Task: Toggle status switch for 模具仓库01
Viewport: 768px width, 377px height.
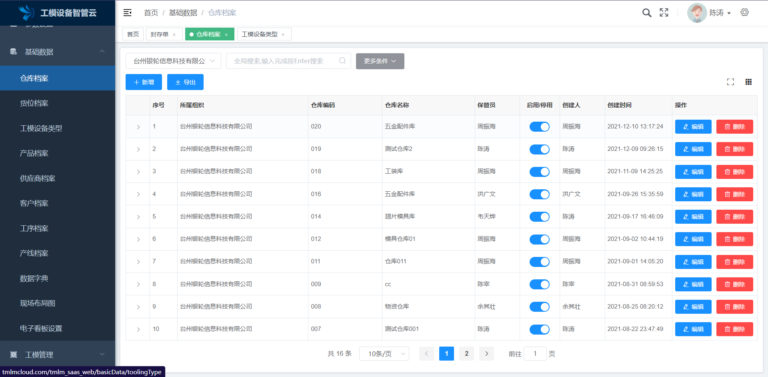Action: point(539,239)
